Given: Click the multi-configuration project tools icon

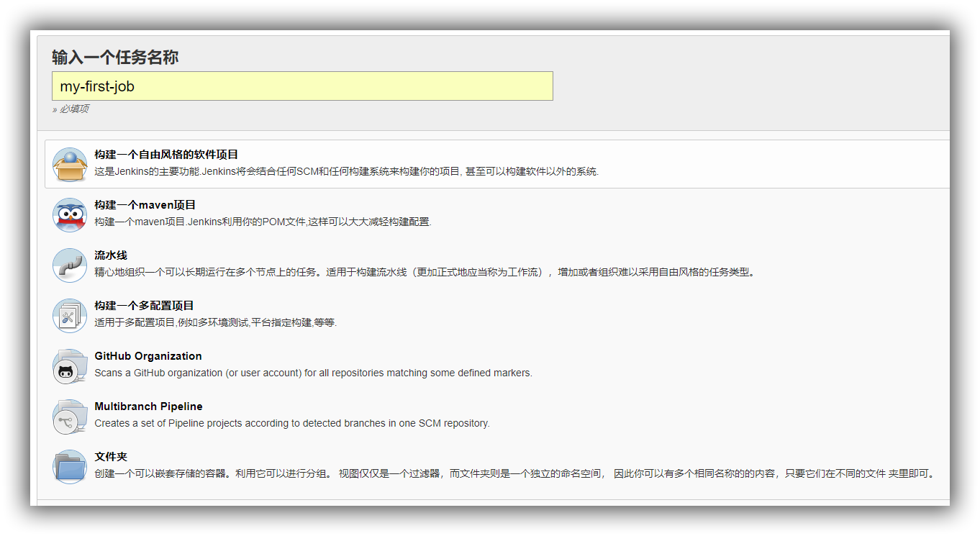Looking at the screenshot, I should pyautogui.click(x=70, y=316).
